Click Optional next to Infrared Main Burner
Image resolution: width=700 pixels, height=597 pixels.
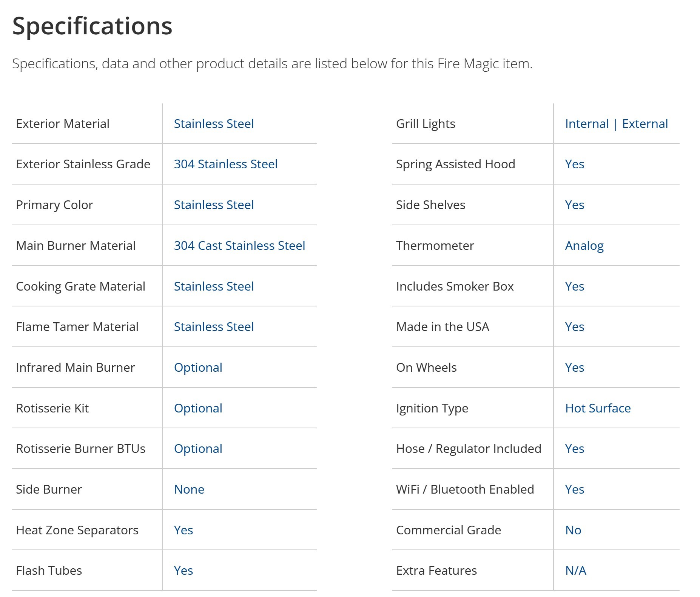tap(198, 368)
